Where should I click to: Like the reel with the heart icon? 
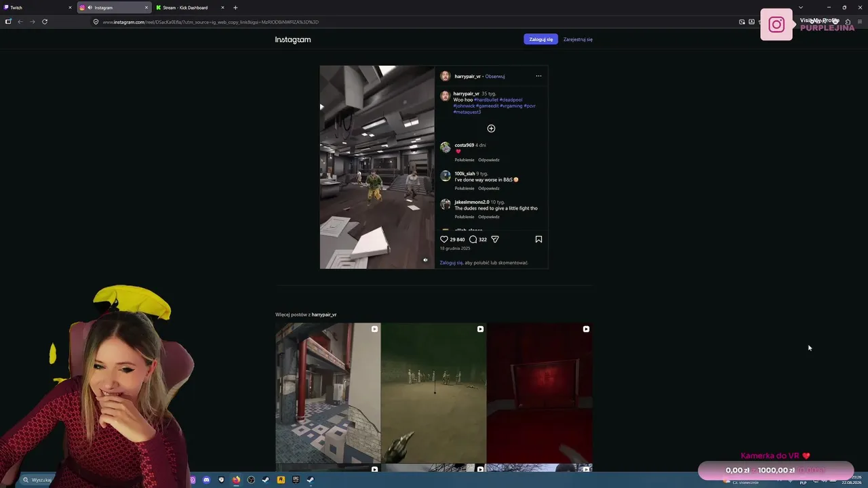[x=444, y=239]
